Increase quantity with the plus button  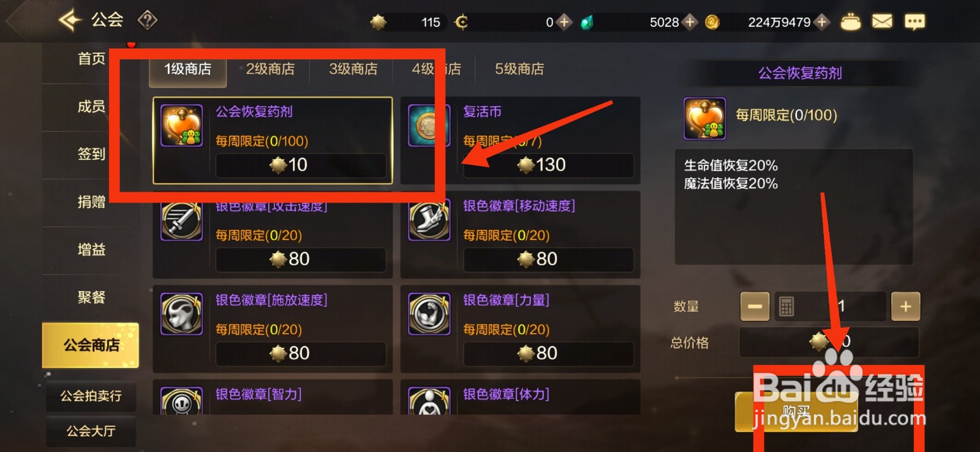coord(905,306)
